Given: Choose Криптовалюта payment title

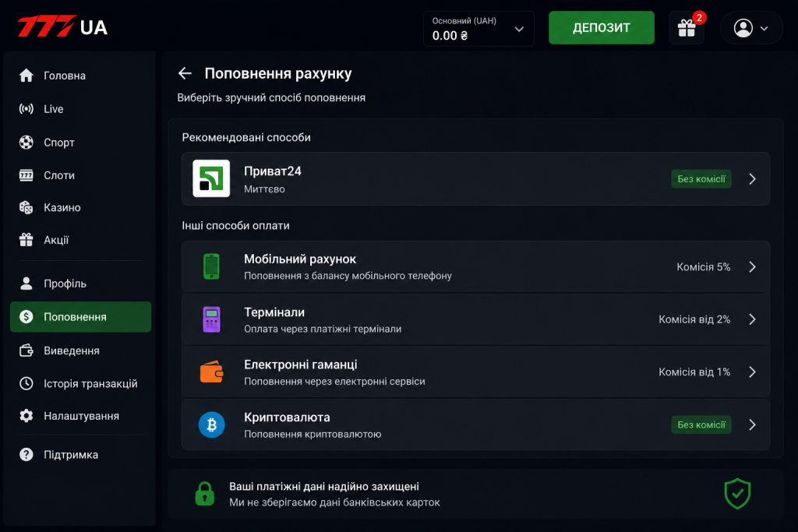Looking at the screenshot, I should (287, 417).
